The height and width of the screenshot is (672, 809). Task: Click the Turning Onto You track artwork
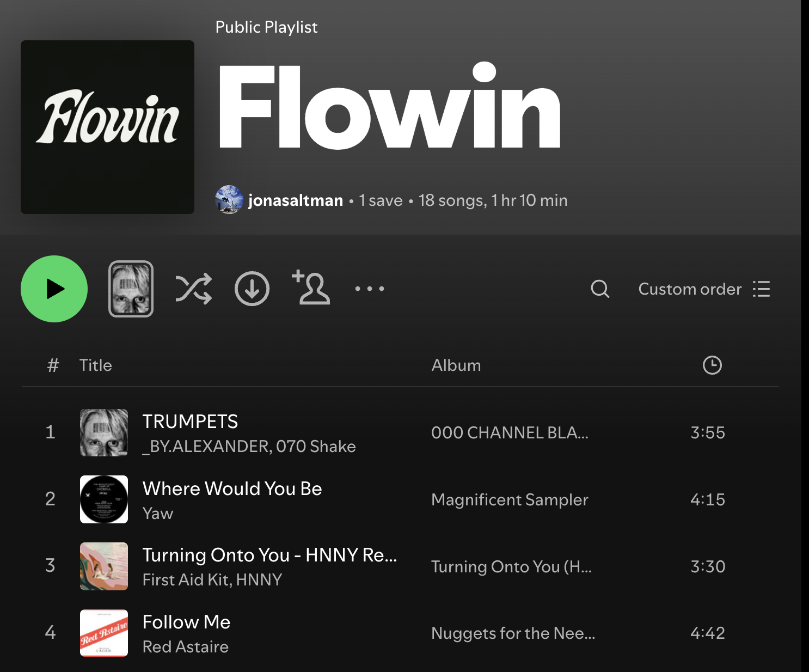coord(104,566)
